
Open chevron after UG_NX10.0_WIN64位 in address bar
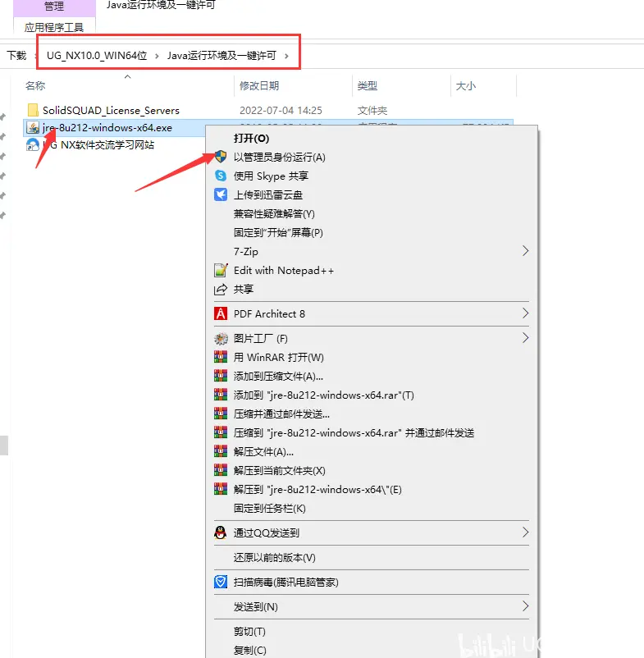point(157,56)
